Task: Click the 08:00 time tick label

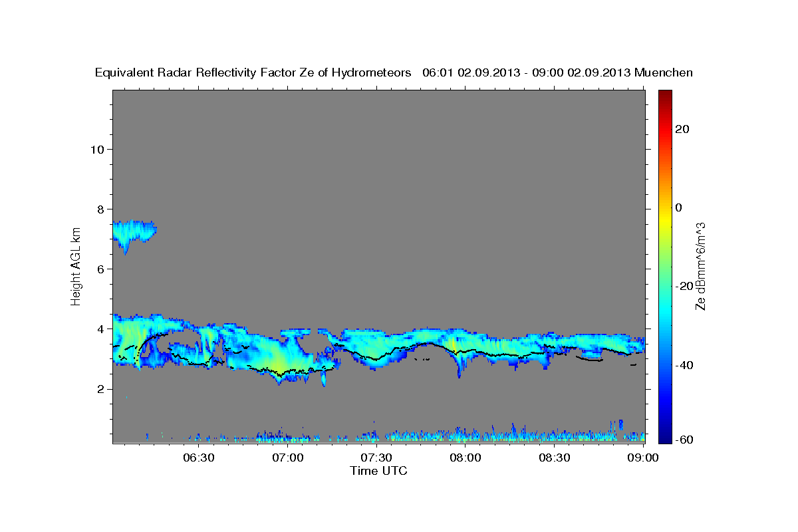Action: point(465,458)
